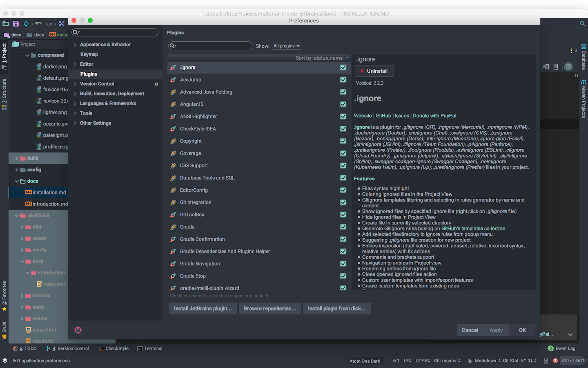This screenshot has width=588, height=368.
Task: Click the darker.png image file icon
Action: click(x=39, y=67)
